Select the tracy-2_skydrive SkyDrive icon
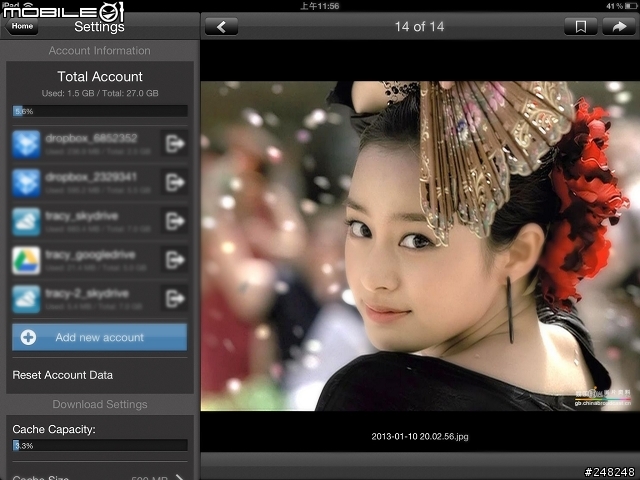This screenshot has height=480, width=640. click(x=26, y=299)
